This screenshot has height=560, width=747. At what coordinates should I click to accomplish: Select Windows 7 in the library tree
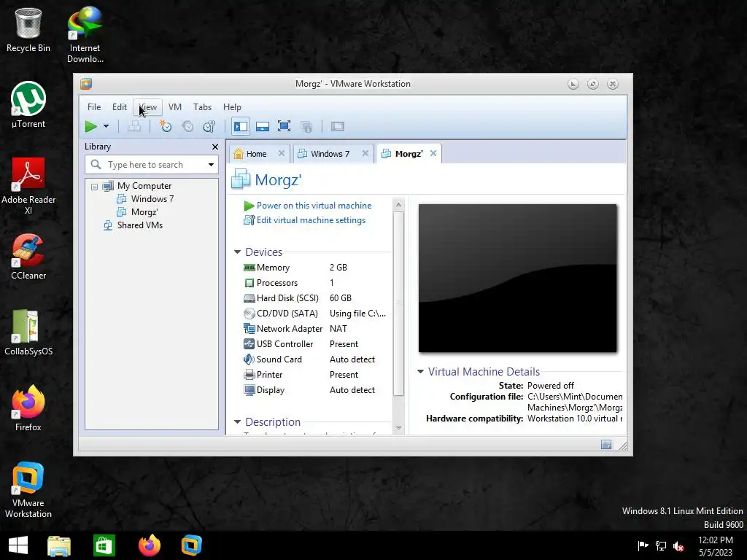[152, 199]
